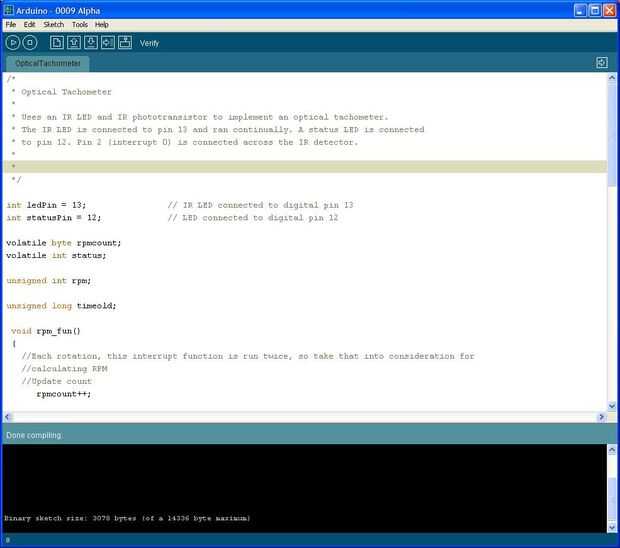Close the Arduino window
Viewport: 620px width, 548px height.
pyautogui.click(x=609, y=10)
